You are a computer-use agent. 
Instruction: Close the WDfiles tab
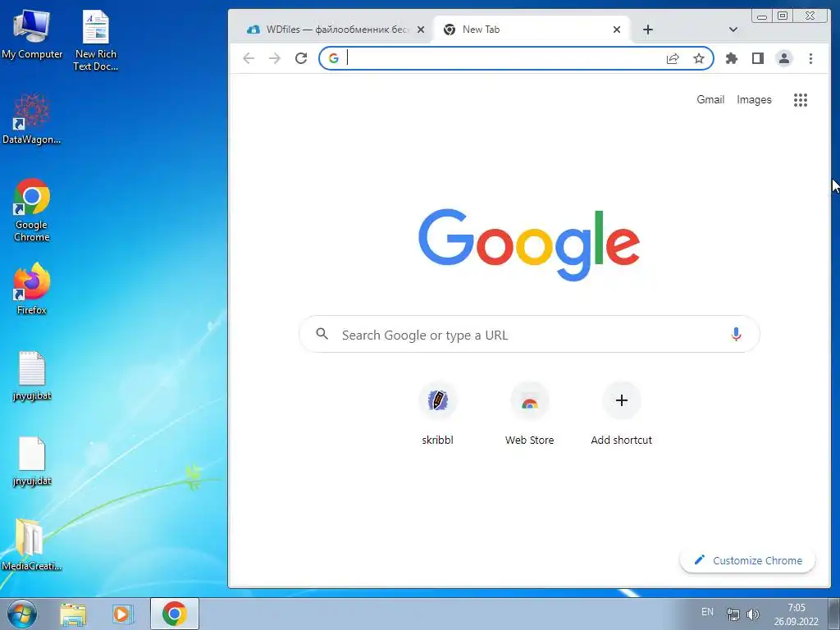pos(421,30)
